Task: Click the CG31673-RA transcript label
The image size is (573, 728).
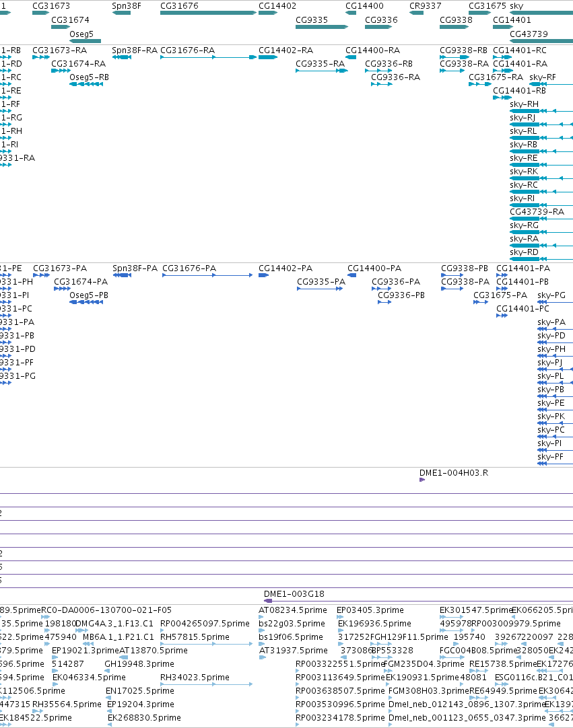Action: 59,50
